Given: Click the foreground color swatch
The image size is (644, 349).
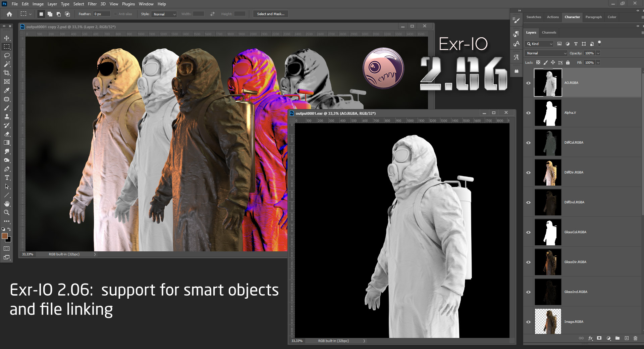Looking at the screenshot, I should pyautogui.click(x=4, y=236).
